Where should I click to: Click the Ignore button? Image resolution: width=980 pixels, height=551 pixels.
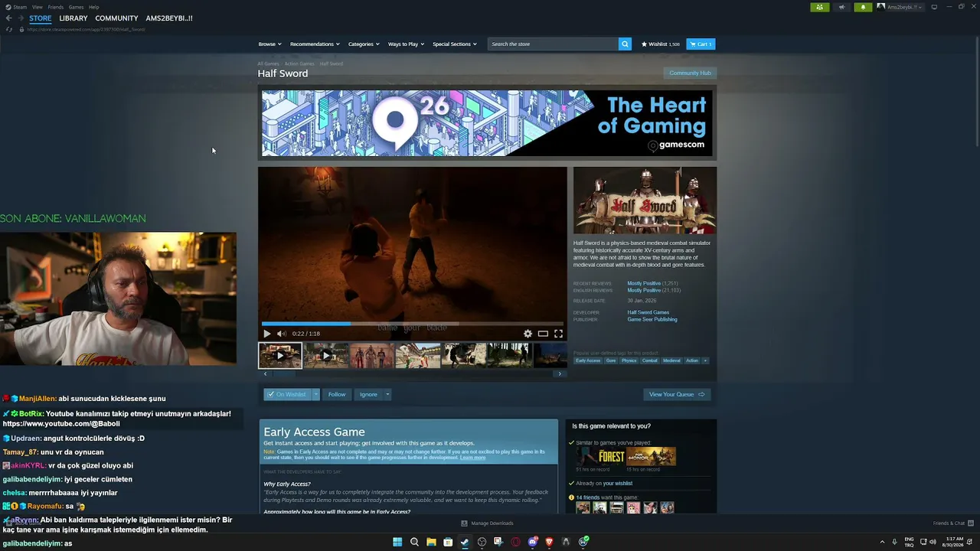(368, 394)
